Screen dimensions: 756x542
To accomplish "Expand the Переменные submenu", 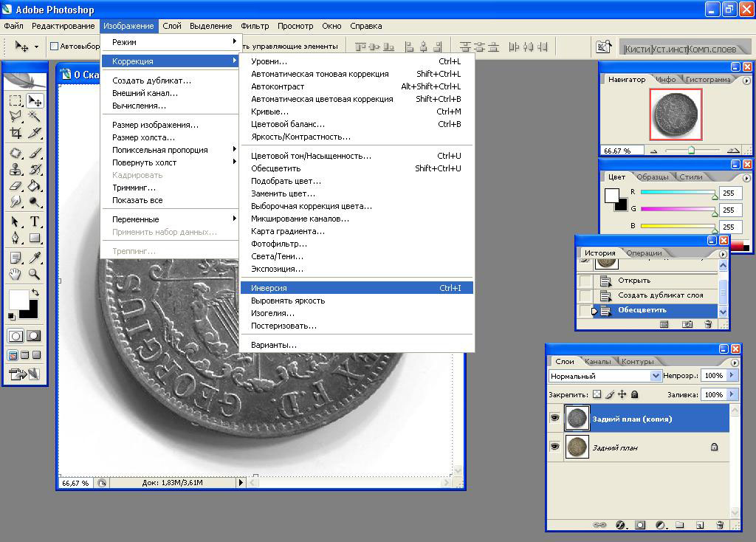I will tap(171, 219).
